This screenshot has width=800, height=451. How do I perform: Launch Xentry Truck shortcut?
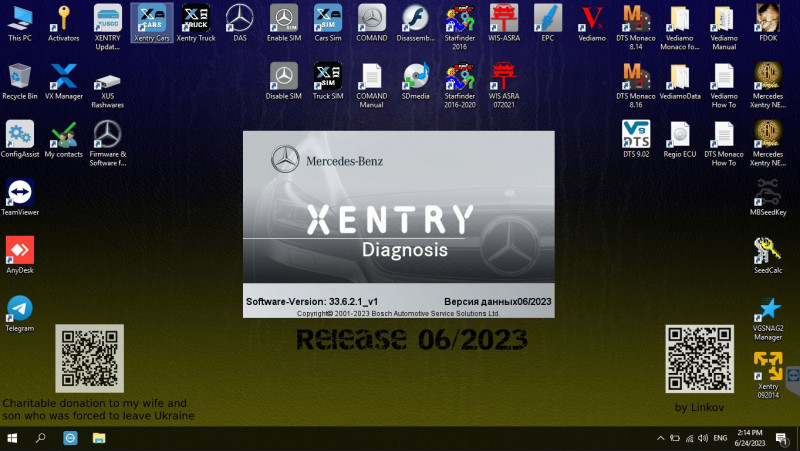(196, 23)
